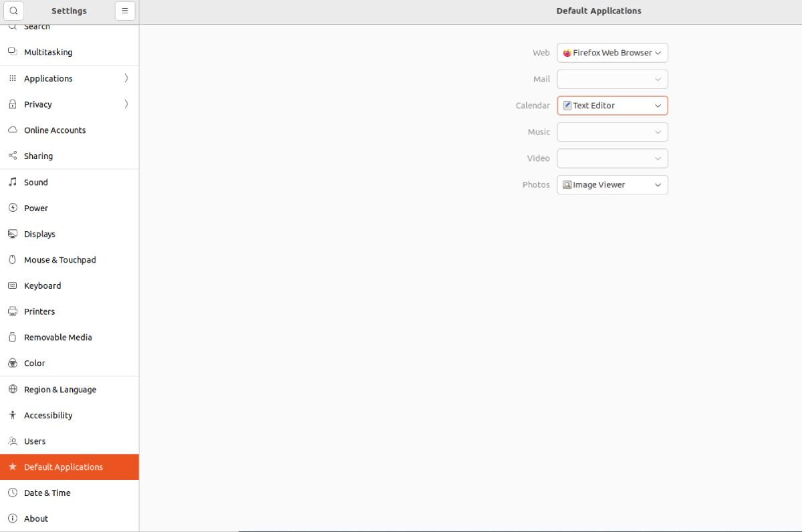Click the Default Applications window title
The width and height of the screenshot is (802, 532).
[x=599, y=11]
